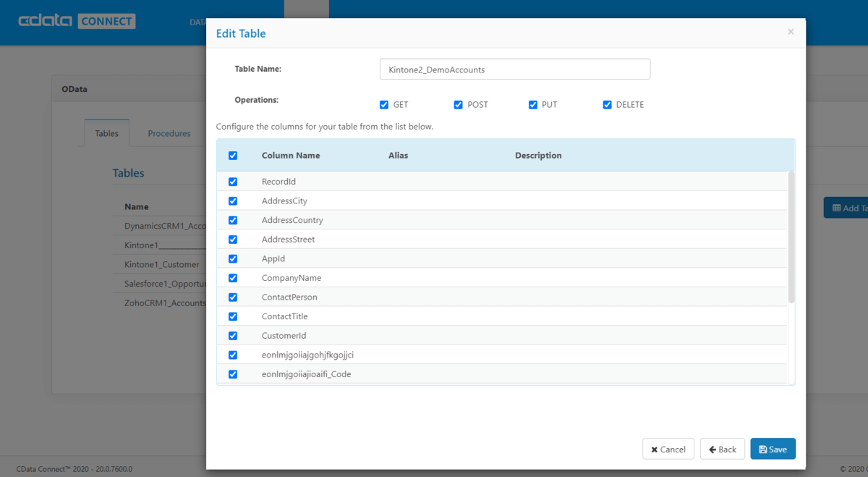Click the Column Name header
868x477 pixels.
291,156
